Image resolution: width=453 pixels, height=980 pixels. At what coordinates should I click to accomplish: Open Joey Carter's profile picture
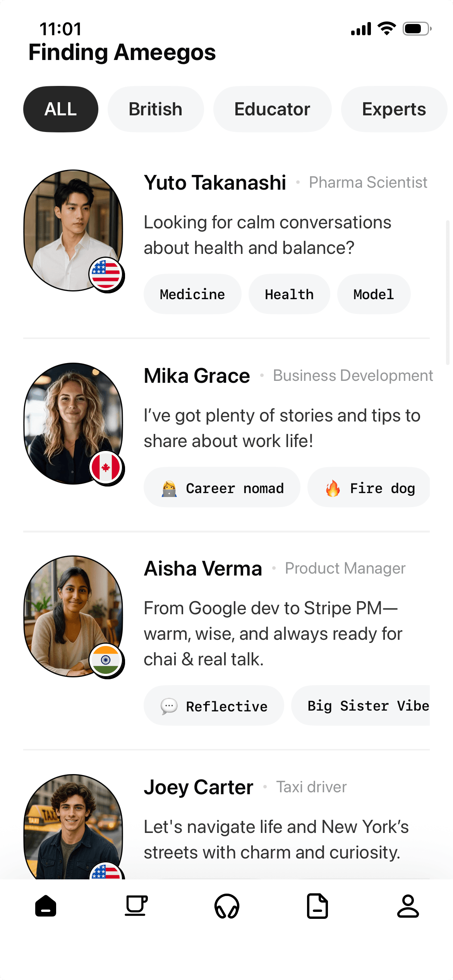click(73, 826)
